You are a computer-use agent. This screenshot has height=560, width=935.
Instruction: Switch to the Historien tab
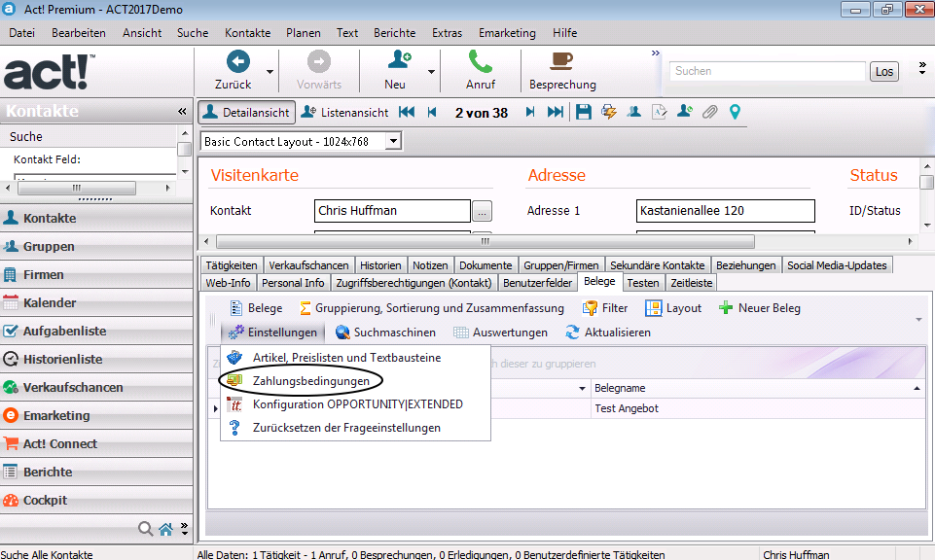(x=380, y=265)
